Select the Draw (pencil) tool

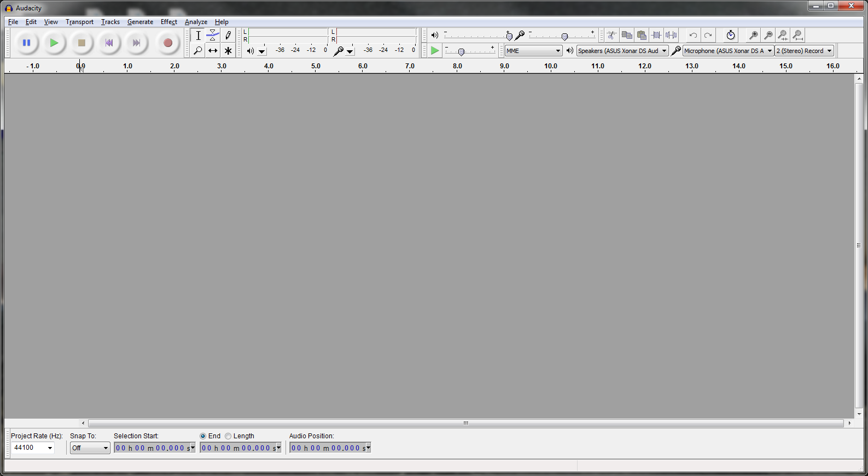228,36
